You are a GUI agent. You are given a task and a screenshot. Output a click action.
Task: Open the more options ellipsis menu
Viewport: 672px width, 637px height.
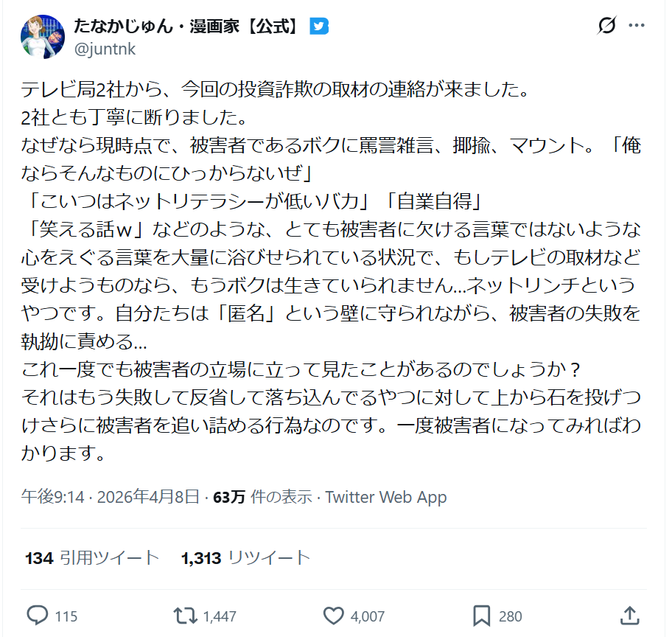[x=636, y=26]
